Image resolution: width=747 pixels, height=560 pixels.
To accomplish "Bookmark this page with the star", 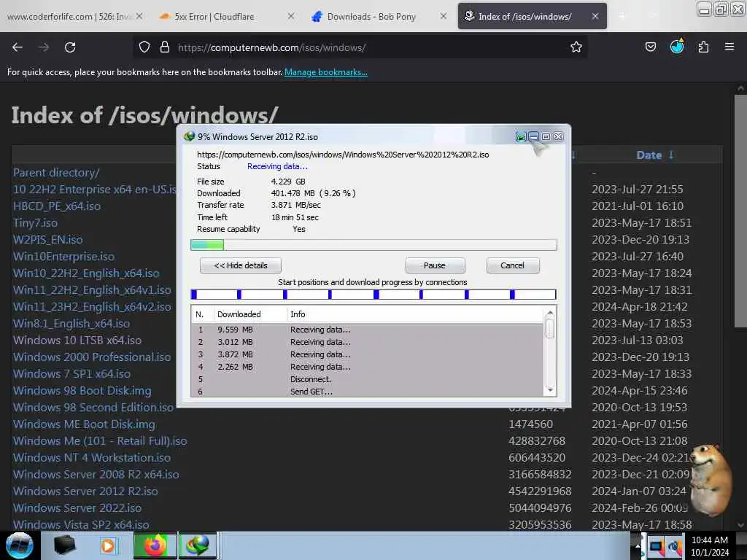I will (576, 47).
